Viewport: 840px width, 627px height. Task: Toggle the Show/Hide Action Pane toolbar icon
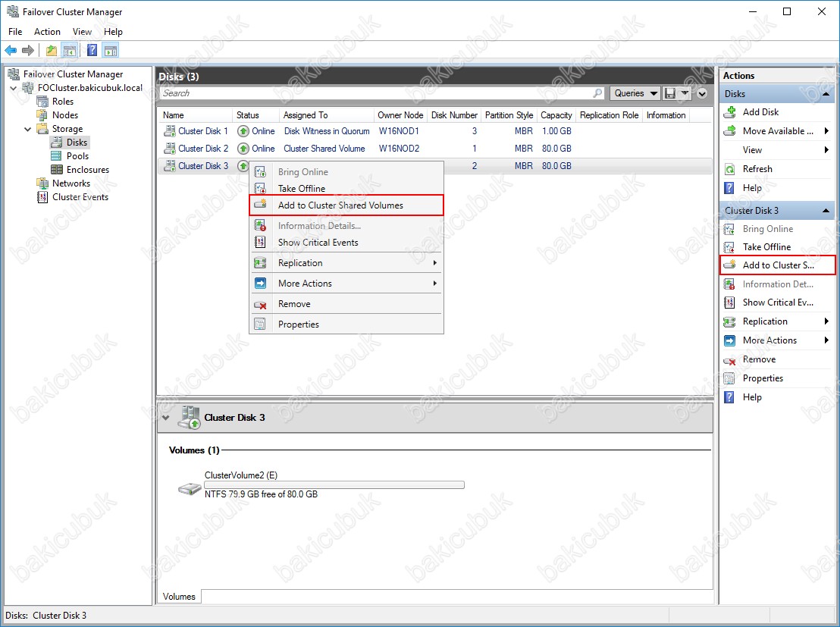[111, 50]
